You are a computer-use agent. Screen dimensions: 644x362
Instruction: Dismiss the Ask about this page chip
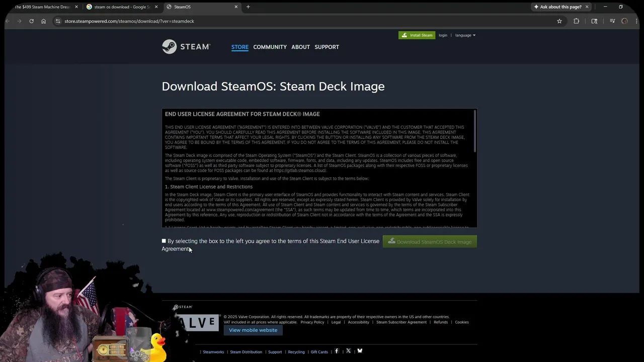pyautogui.click(x=587, y=7)
